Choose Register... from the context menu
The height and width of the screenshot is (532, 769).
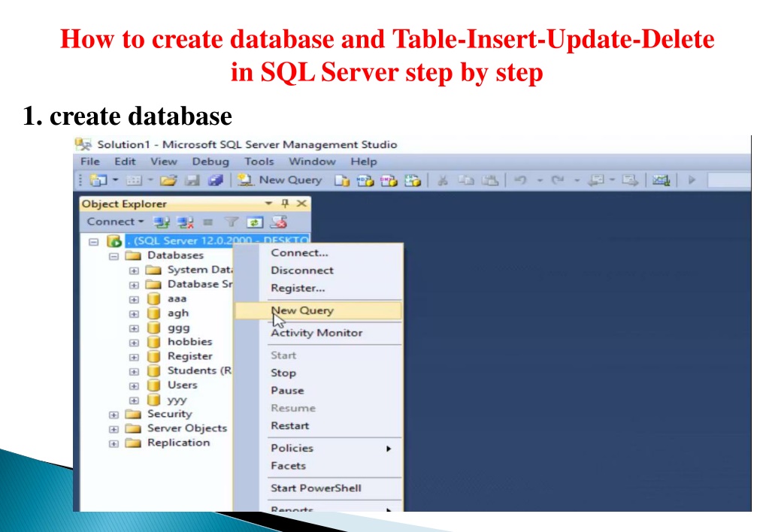319,289
